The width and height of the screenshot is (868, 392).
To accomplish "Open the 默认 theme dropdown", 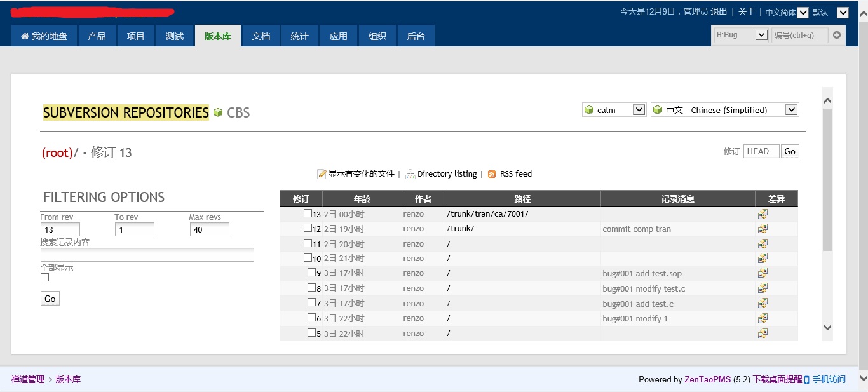I will (x=830, y=12).
